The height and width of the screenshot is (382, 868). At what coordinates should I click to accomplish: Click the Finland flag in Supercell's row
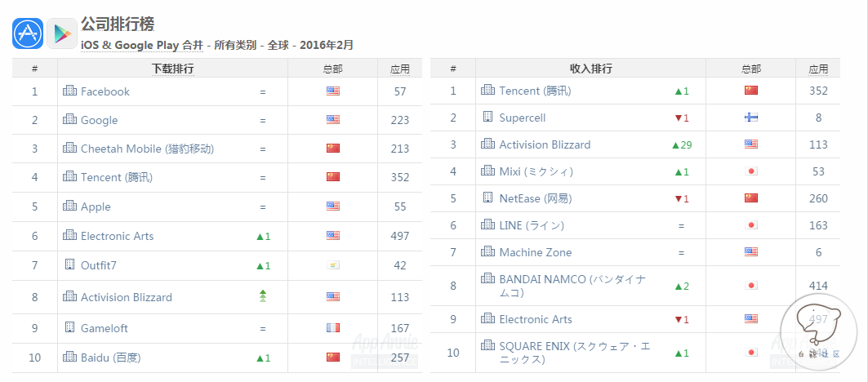751,118
